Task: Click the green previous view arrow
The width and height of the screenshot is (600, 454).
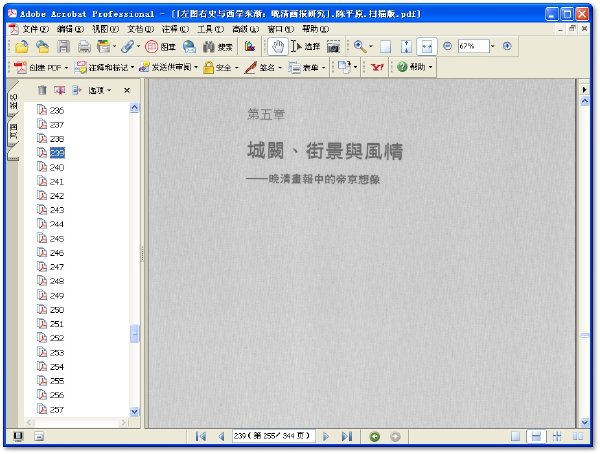Action: [x=375, y=436]
